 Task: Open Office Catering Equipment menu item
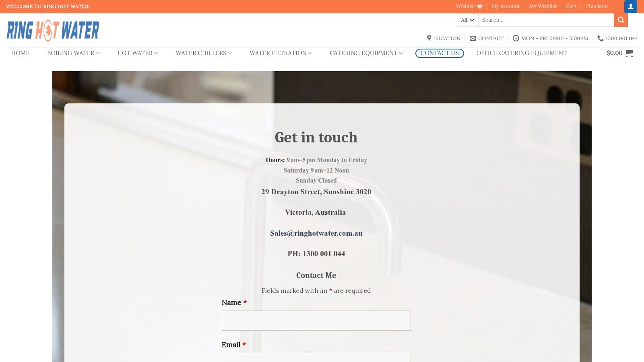522,53
